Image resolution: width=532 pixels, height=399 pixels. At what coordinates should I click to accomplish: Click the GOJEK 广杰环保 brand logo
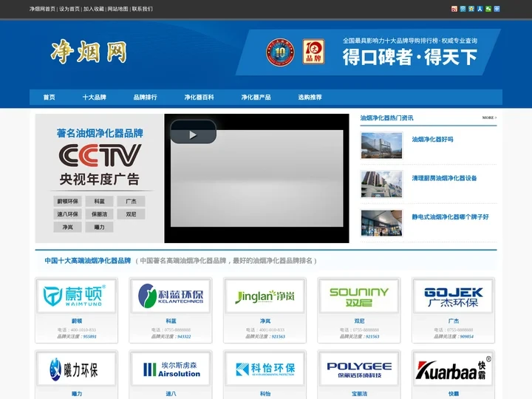pos(453,296)
